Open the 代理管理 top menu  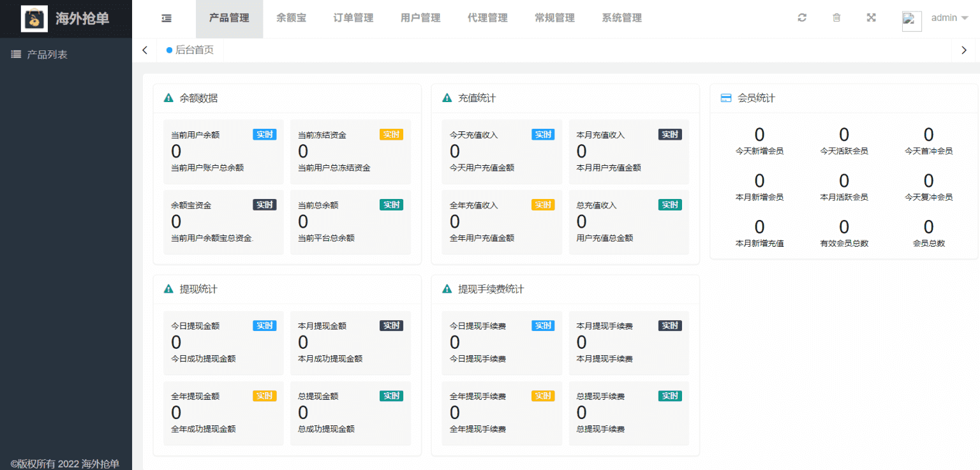point(487,18)
